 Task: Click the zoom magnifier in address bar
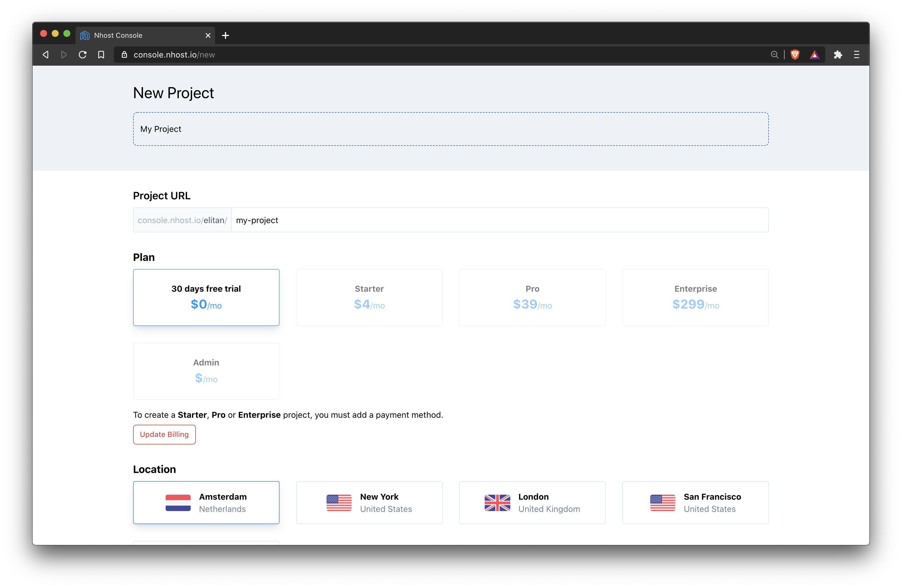774,55
